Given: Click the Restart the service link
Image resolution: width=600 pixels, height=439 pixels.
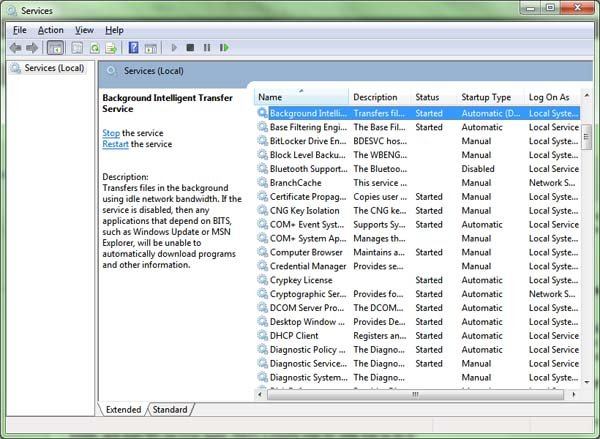Looking at the screenshot, I should tap(115, 144).
